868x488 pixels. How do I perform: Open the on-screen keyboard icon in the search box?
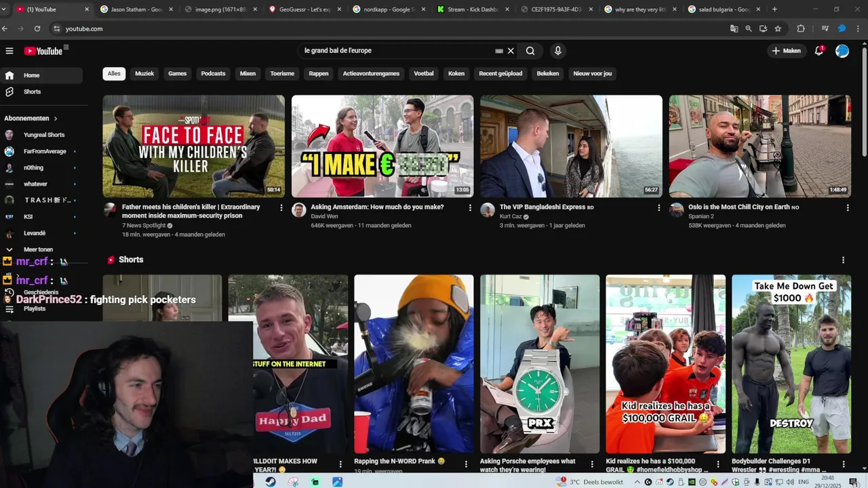pyautogui.click(x=499, y=51)
